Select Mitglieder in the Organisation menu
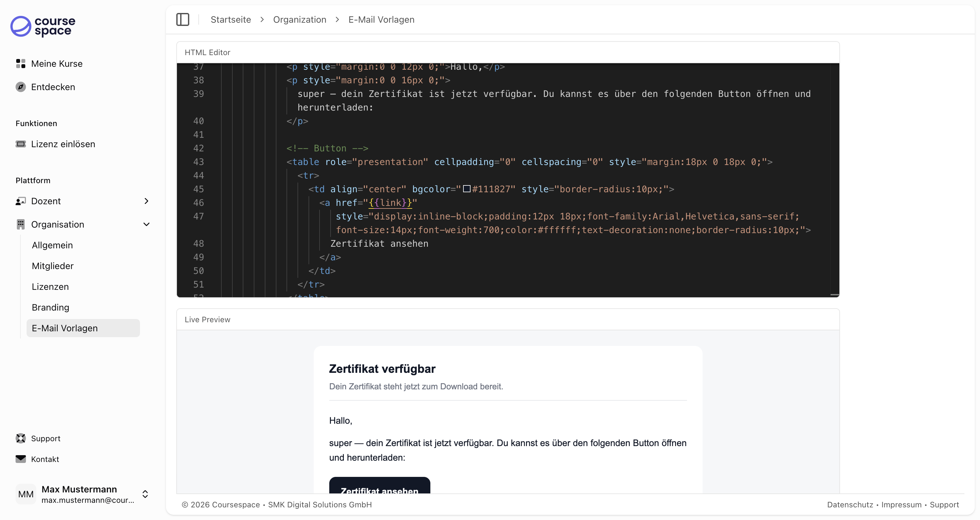 click(x=52, y=266)
